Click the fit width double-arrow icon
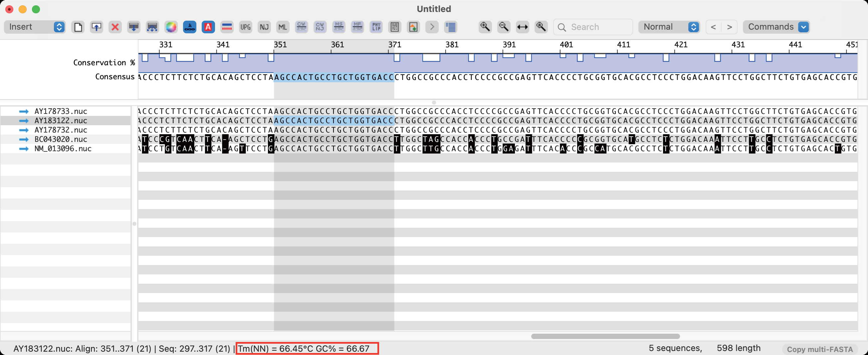Screen dimensions: 868x355 coord(523,27)
